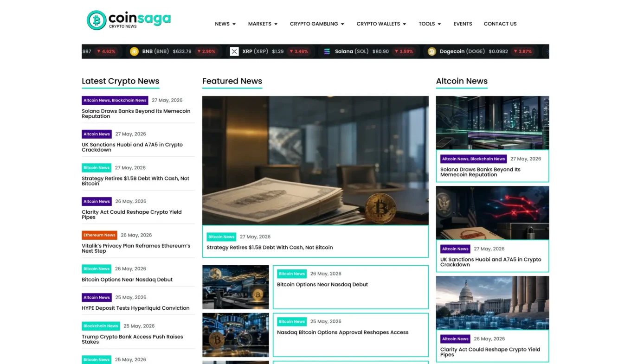Screen dimensions: 631x364
Task: Click BNB price $633.79 in ticker
Action: (x=182, y=51)
